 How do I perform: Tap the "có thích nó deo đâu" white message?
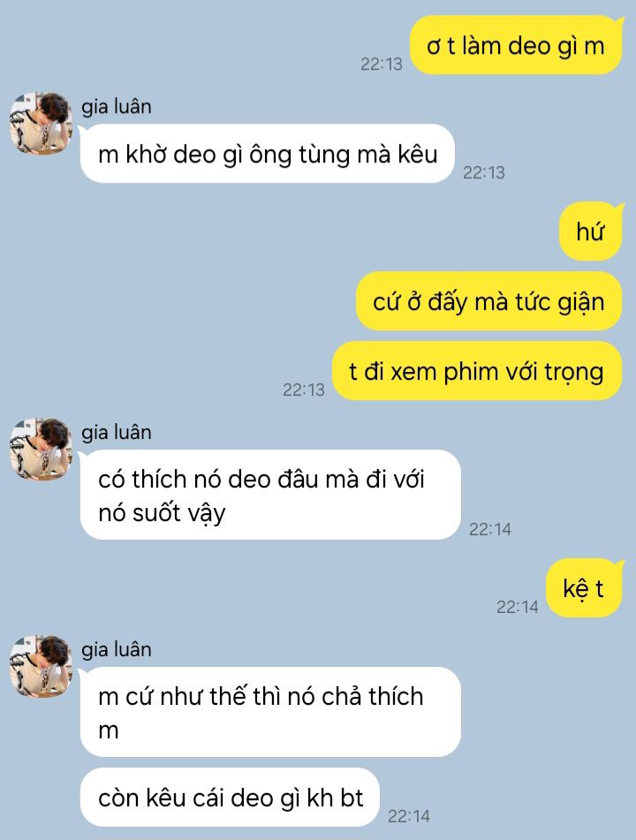tap(270, 495)
